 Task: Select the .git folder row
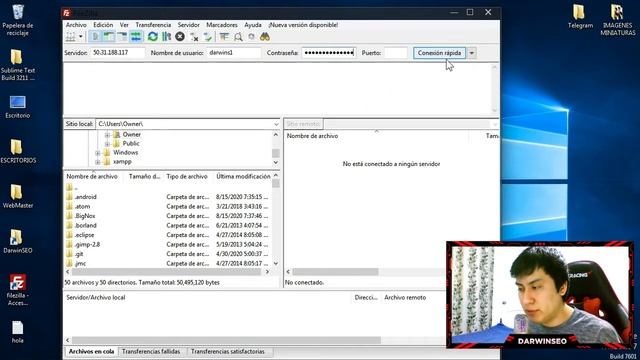[x=167, y=254]
